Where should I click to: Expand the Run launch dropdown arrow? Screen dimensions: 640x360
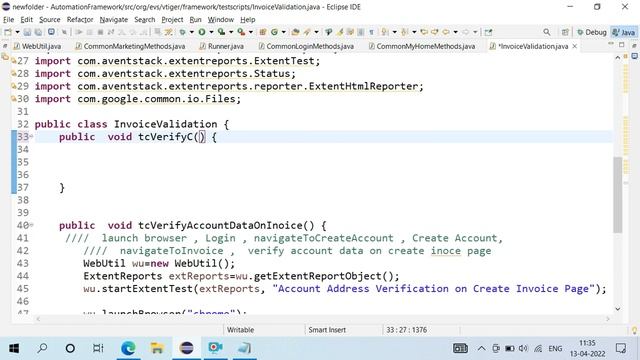click(211, 32)
